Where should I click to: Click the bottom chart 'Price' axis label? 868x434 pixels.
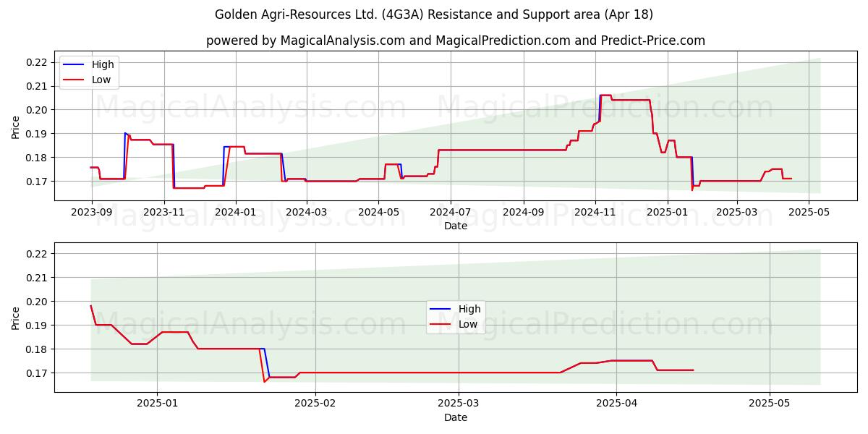click(16, 318)
